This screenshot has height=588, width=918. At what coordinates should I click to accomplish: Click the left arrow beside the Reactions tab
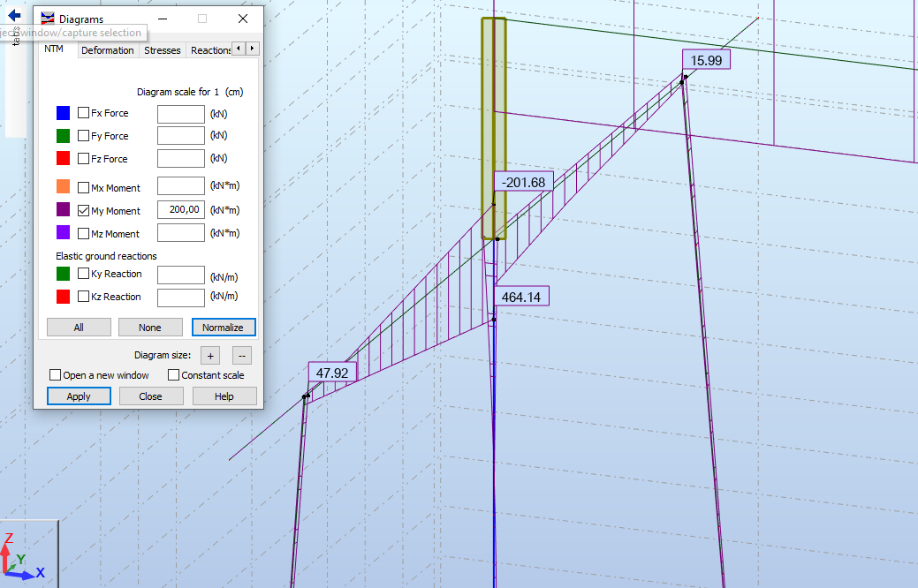click(237, 49)
